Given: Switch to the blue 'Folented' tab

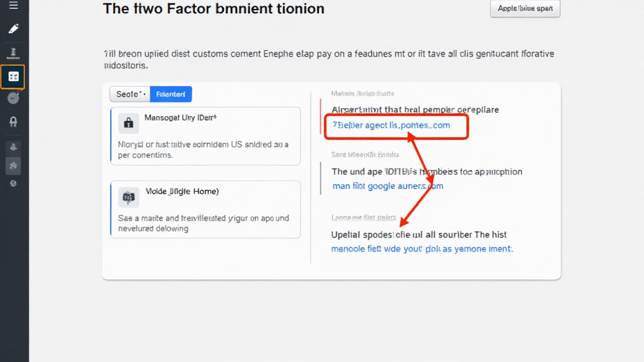Looking at the screenshot, I should (171, 94).
